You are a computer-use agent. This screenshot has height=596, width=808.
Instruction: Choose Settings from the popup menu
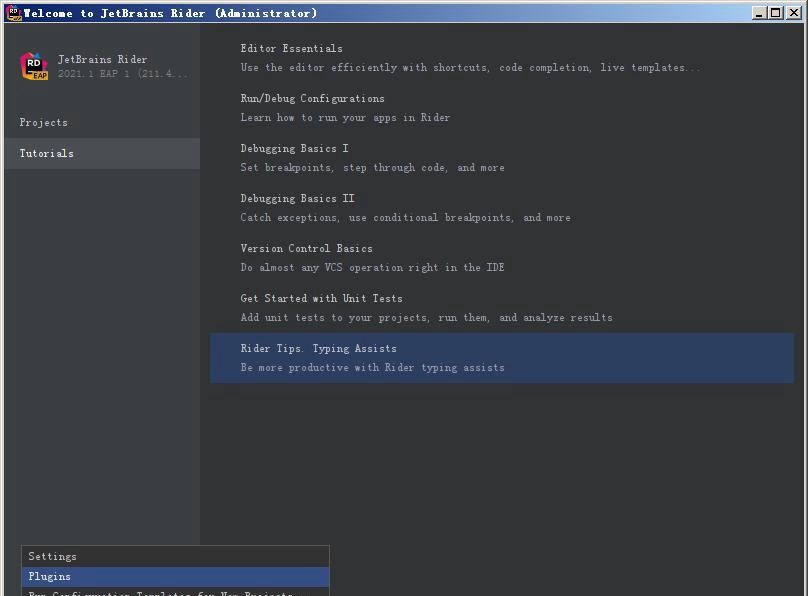click(x=175, y=556)
